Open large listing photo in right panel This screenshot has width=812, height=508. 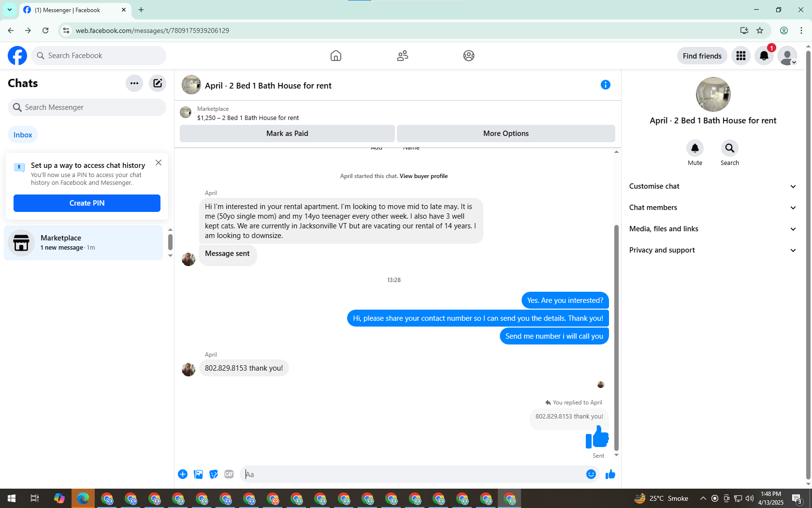(x=713, y=94)
